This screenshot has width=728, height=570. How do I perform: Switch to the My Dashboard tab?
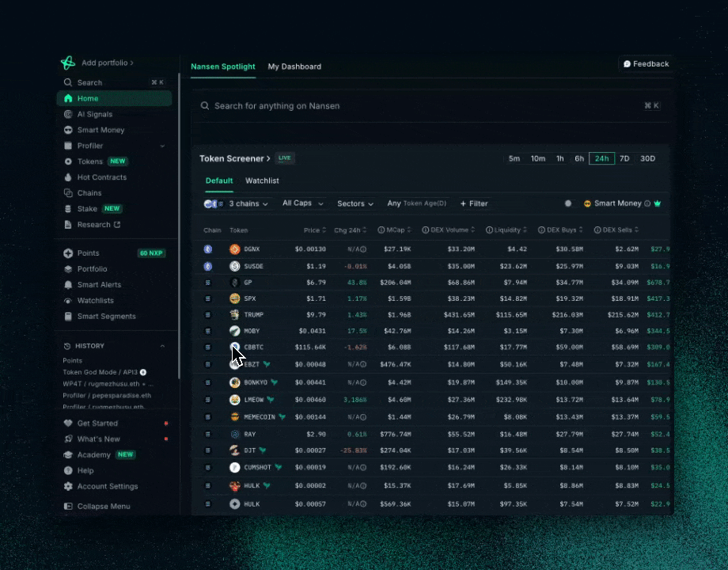pyautogui.click(x=294, y=66)
